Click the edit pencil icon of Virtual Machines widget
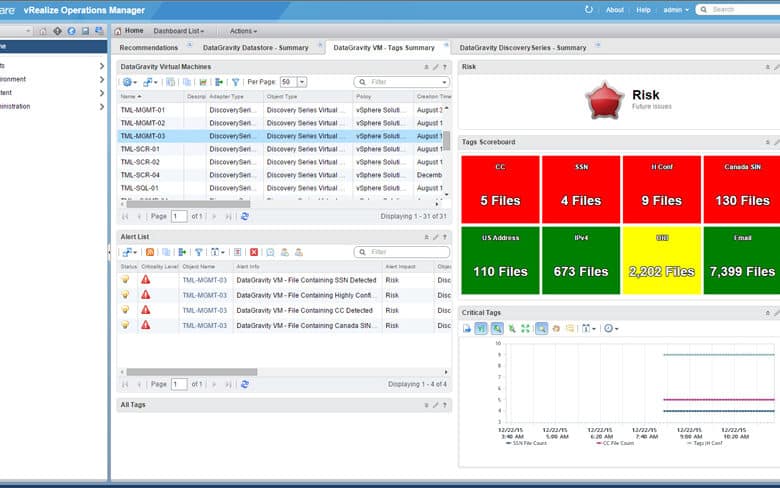Viewport: 780px width, 488px height. tap(435, 67)
